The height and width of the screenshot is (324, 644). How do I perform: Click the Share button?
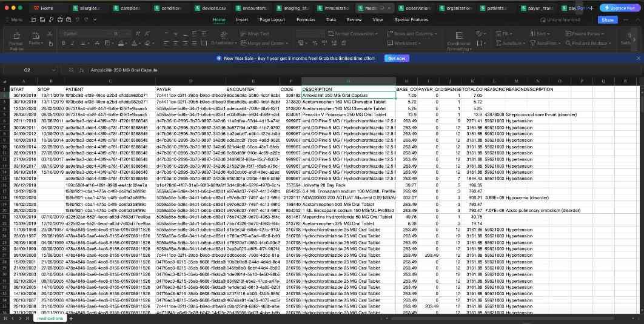click(606, 20)
